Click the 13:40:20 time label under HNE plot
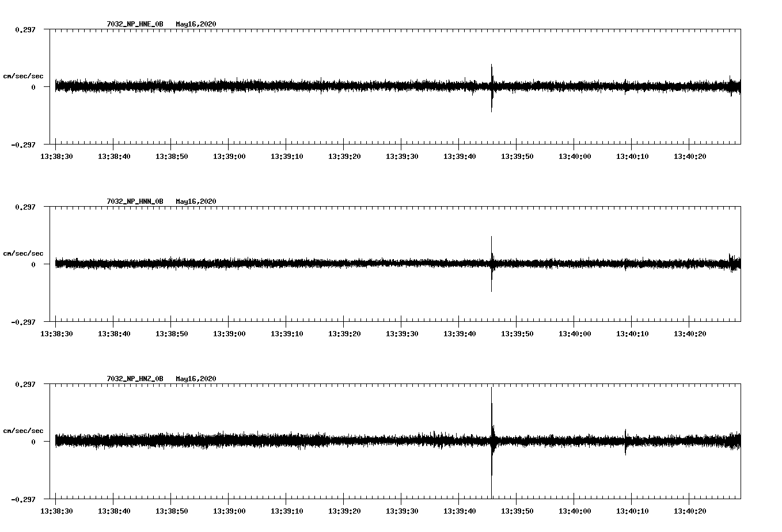 [690, 157]
